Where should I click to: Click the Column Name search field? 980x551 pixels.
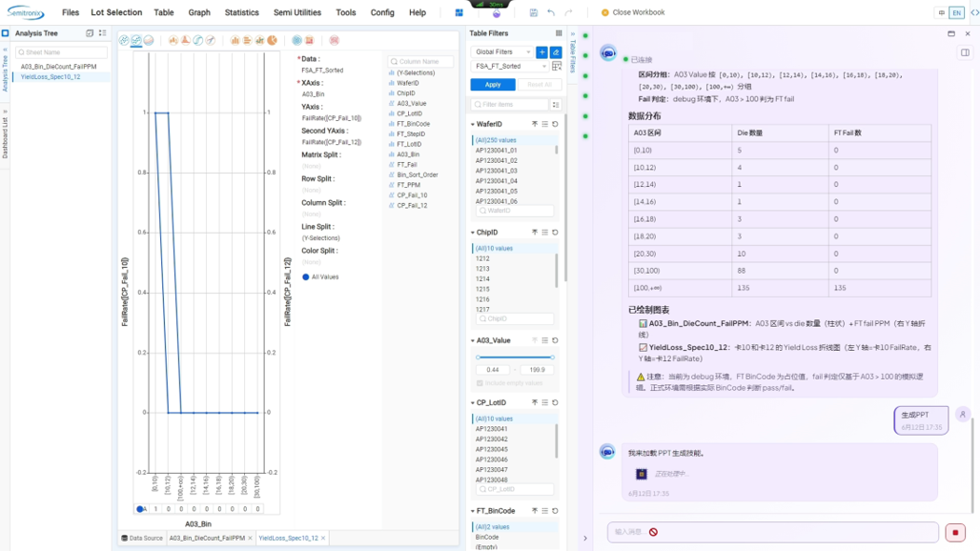420,61
